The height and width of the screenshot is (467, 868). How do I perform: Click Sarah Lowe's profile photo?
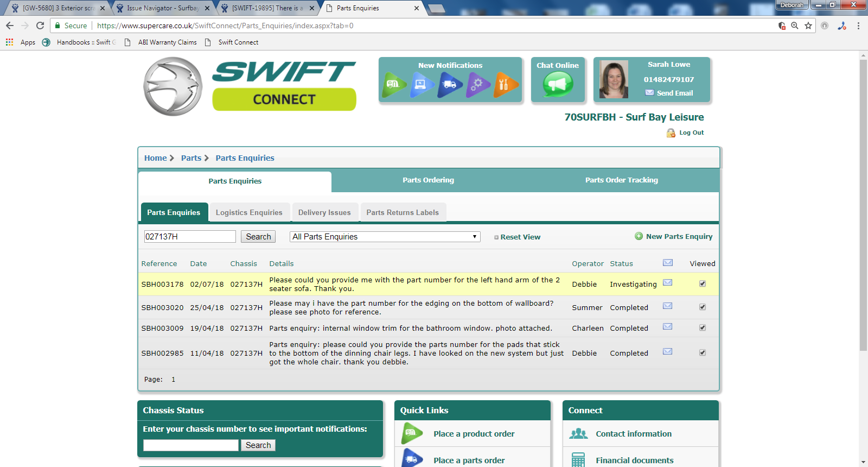614,79
